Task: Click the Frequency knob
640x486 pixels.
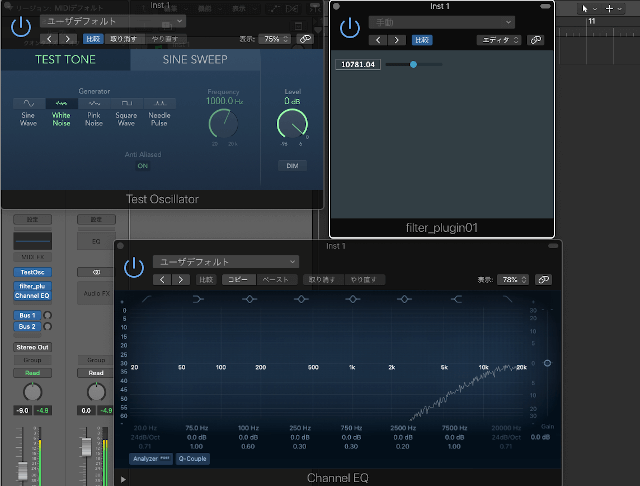Action: pyautogui.click(x=223, y=124)
